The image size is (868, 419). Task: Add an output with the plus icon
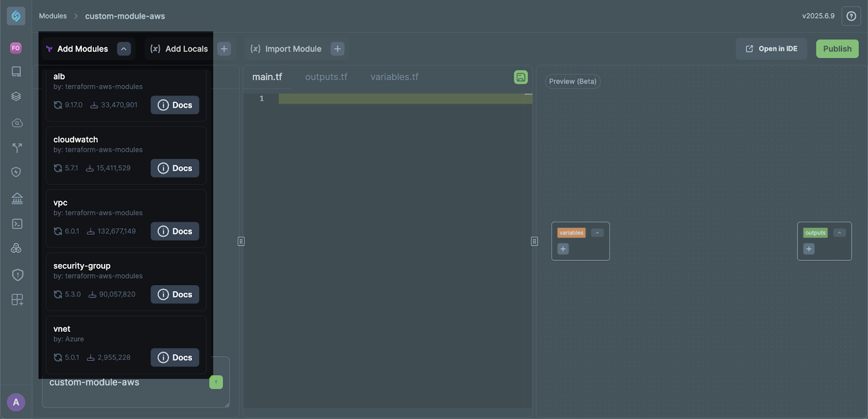809,249
